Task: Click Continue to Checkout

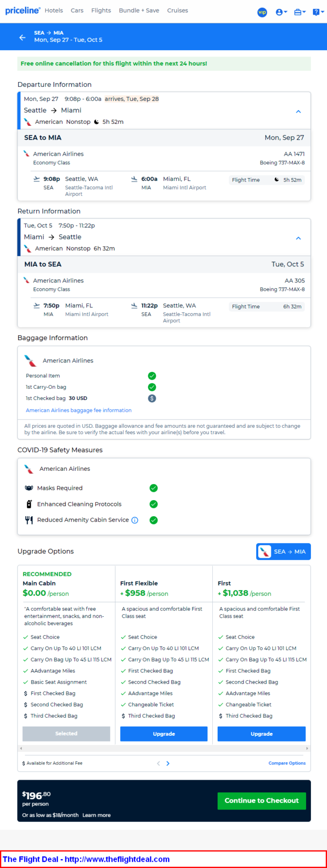Action: [x=262, y=801]
